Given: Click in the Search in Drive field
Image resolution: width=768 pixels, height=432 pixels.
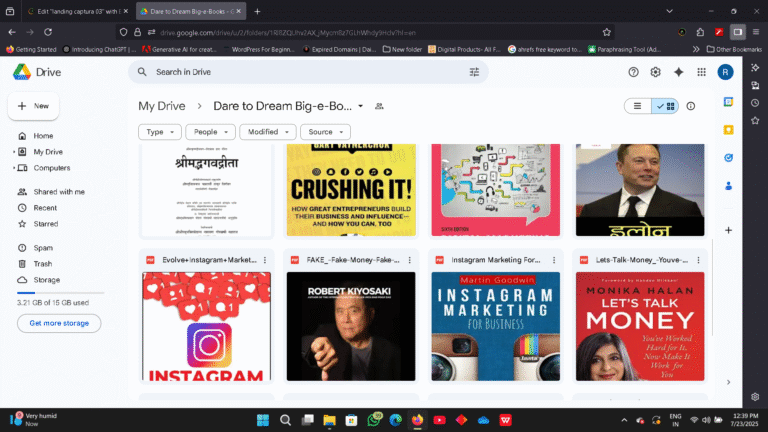Looking at the screenshot, I should tap(309, 72).
